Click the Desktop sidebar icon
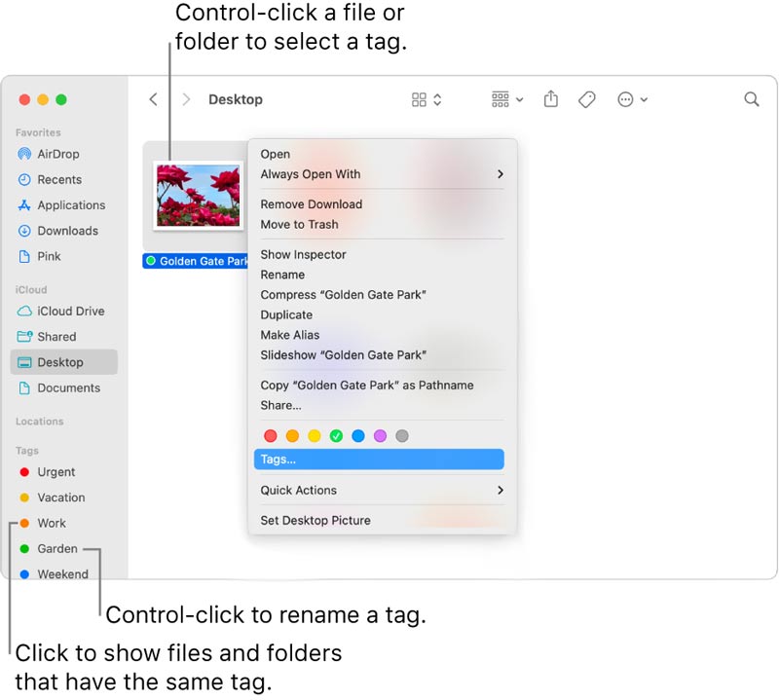This screenshot has width=779, height=700. (24, 362)
